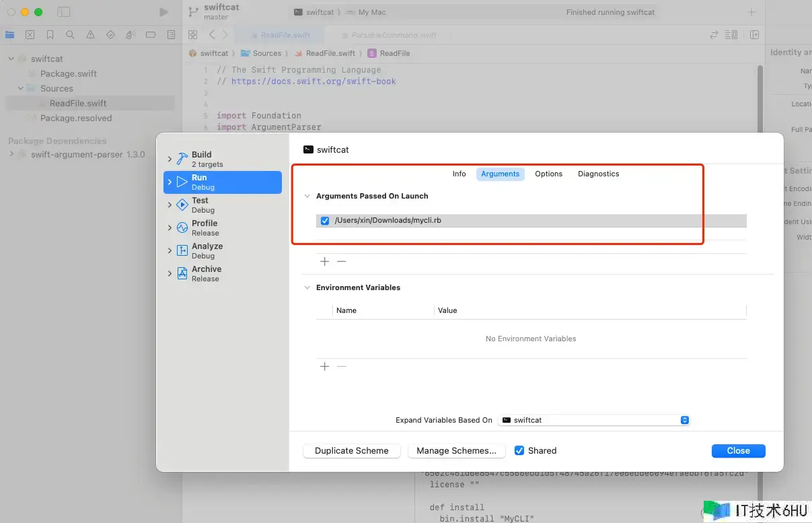The image size is (812, 523).
Task: Expand the Test action disclosure arrow
Action: pyautogui.click(x=170, y=205)
